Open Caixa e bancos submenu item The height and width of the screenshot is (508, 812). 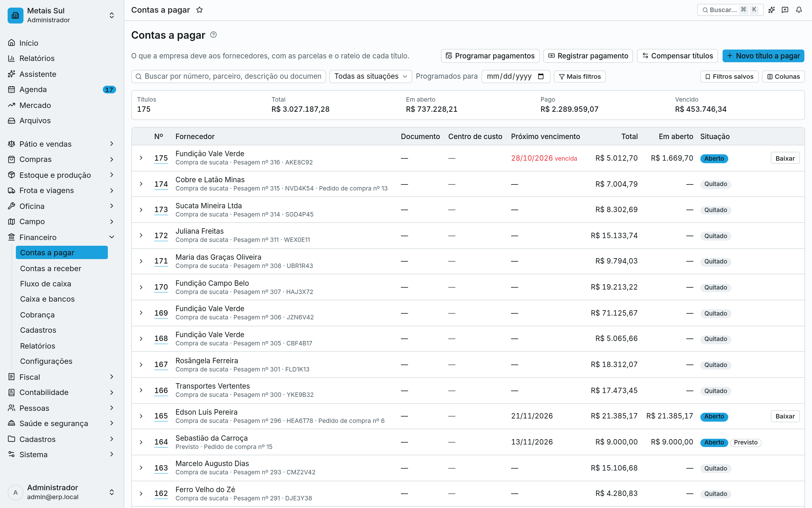tap(62, 299)
